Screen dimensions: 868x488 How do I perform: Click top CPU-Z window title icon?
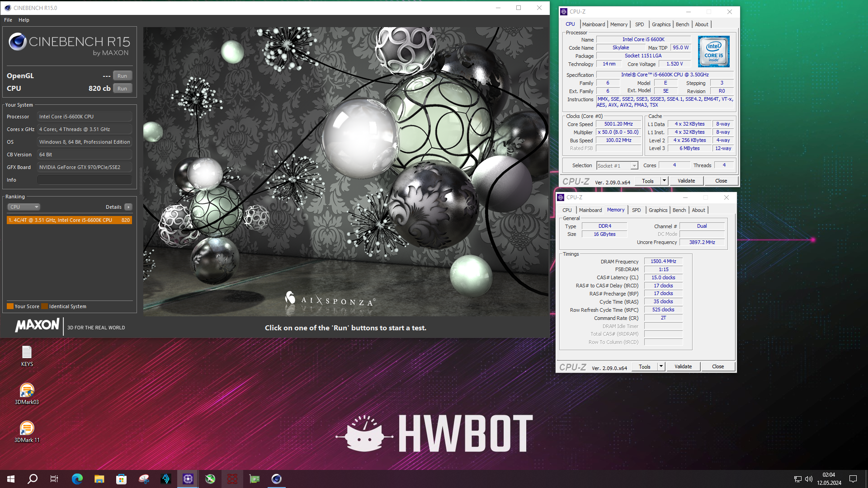(564, 12)
